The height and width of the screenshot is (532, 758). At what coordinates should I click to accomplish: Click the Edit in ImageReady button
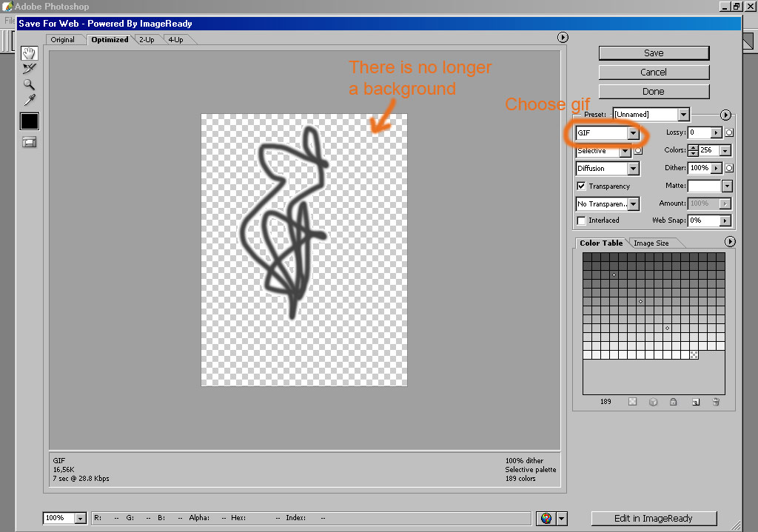(654, 519)
